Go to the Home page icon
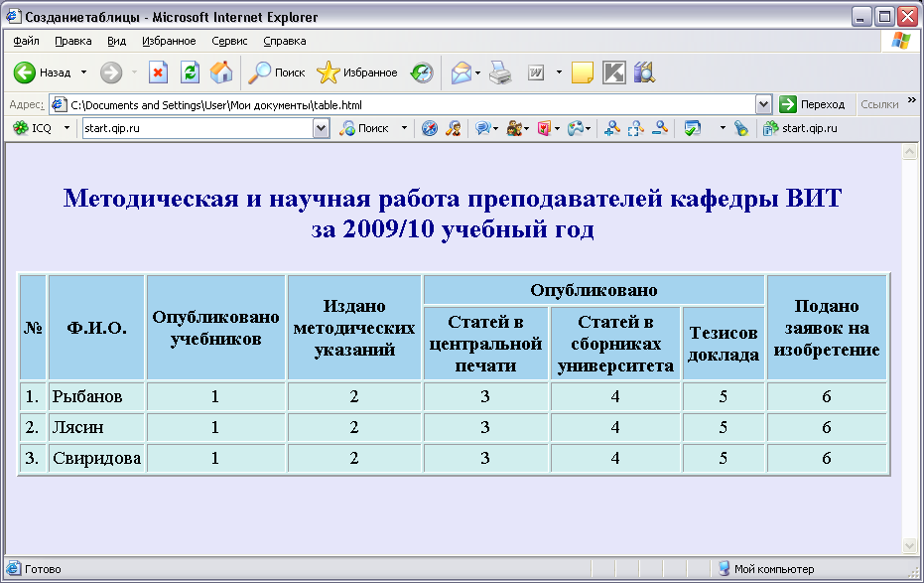This screenshot has width=924, height=583. pyautogui.click(x=221, y=73)
